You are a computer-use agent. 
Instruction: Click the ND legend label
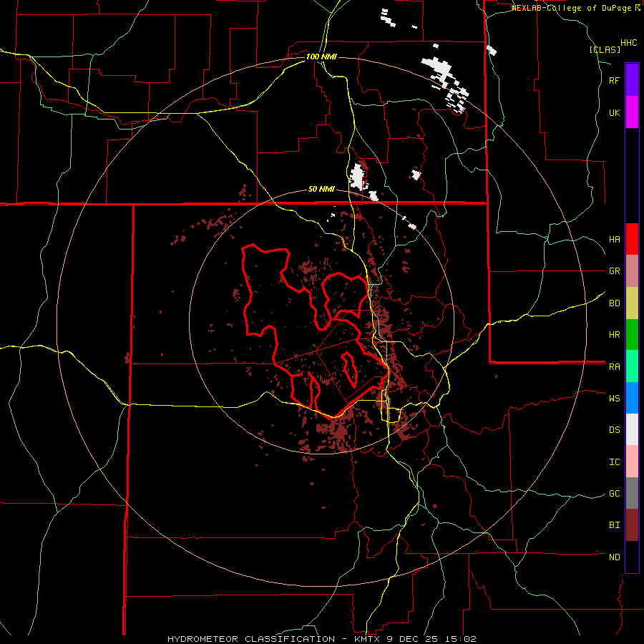[614, 557]
